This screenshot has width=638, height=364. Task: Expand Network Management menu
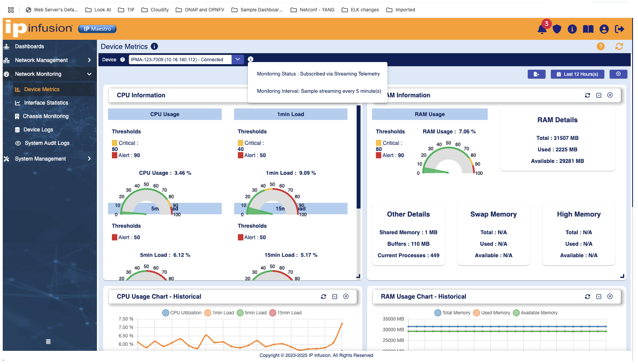(49, 60)
